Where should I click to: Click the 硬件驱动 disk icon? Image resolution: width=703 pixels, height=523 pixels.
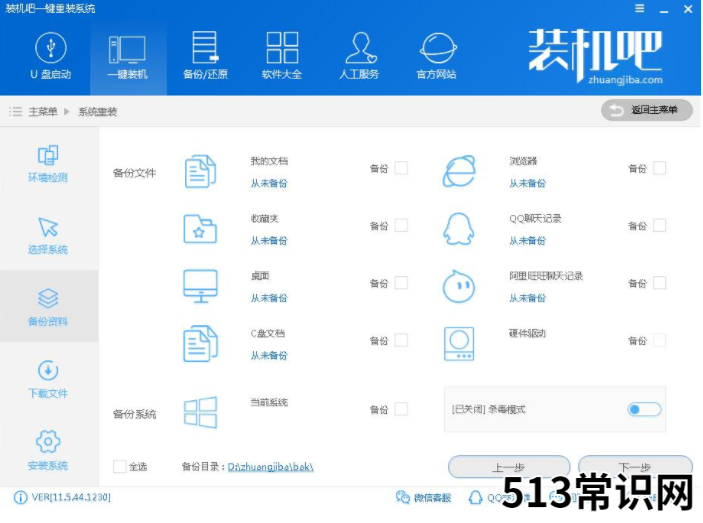(x=459, y=344)
